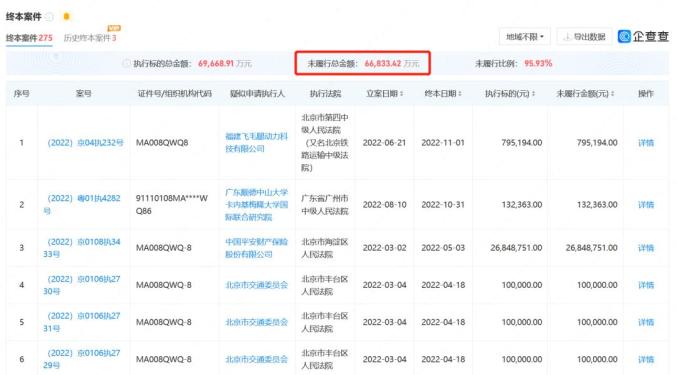This screenshot has height=375, width=677.
Task: Click the 广东省广州市中级人民法院 court cell
Action: coord(325,205)
